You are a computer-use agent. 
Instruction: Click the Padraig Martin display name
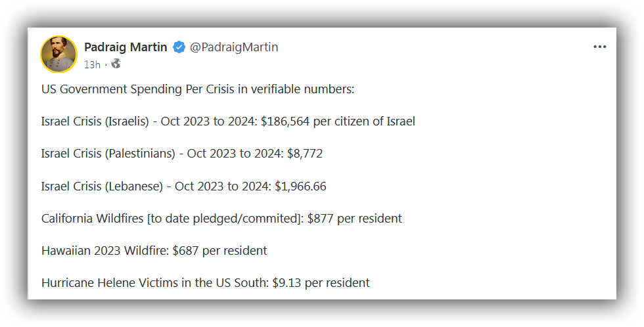(x=126, y=47)
